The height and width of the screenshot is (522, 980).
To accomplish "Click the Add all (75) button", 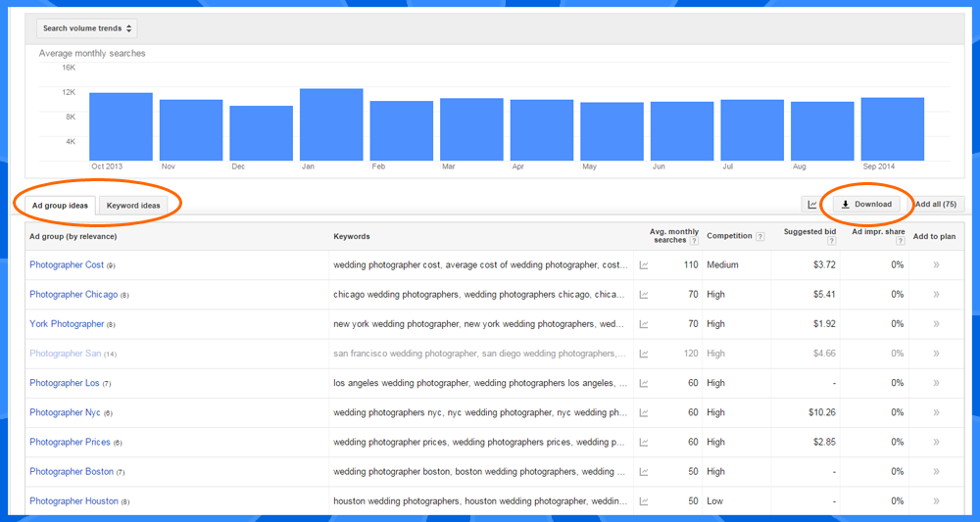I will pyautogui.click(x=936, y=205).
